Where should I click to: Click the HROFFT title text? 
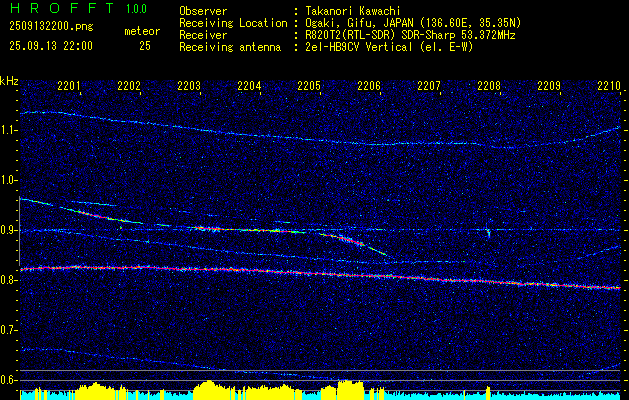(61, 8)
